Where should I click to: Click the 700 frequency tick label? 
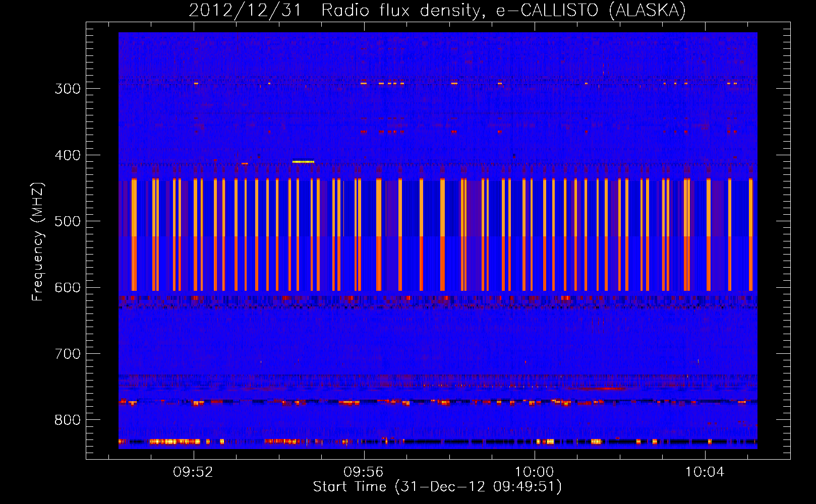click(x=68, y=354)
